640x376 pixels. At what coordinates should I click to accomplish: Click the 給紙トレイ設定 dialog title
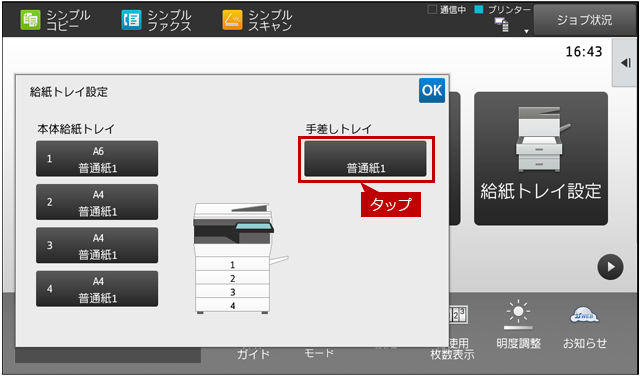[69, 92]
